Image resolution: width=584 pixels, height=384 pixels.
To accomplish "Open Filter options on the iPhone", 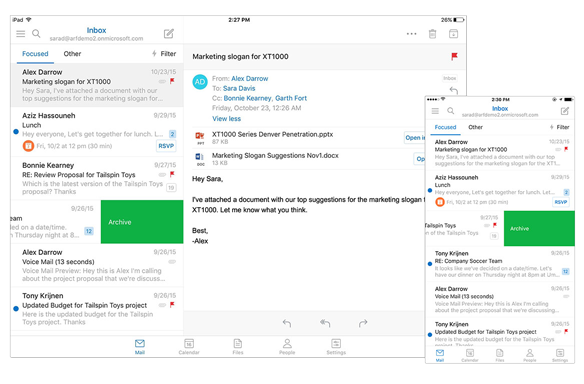I will coord(560,127).
